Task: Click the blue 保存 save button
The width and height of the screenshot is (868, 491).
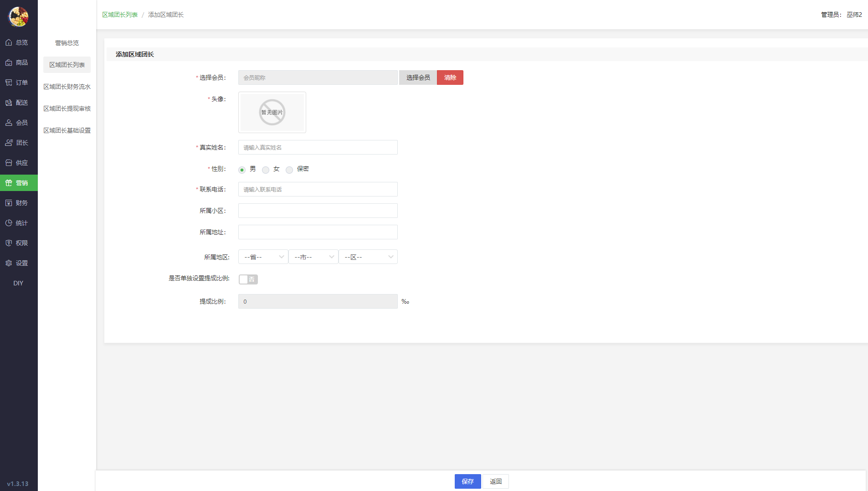Action: tap(467, 481)
